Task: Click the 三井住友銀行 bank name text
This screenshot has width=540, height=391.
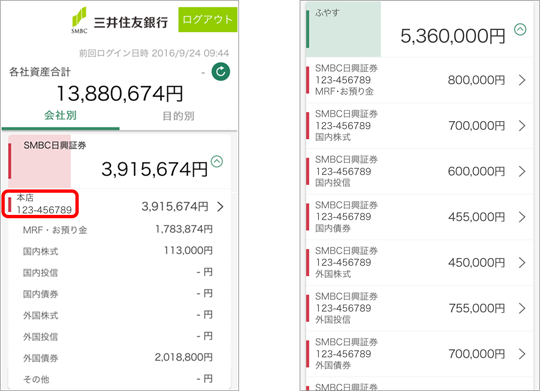Action: (131, 22)
